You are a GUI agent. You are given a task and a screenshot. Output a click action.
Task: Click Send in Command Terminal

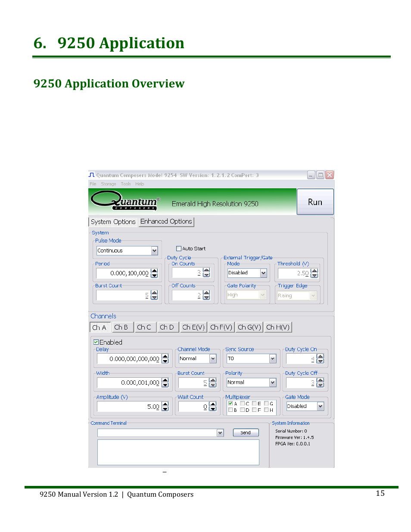246,432
